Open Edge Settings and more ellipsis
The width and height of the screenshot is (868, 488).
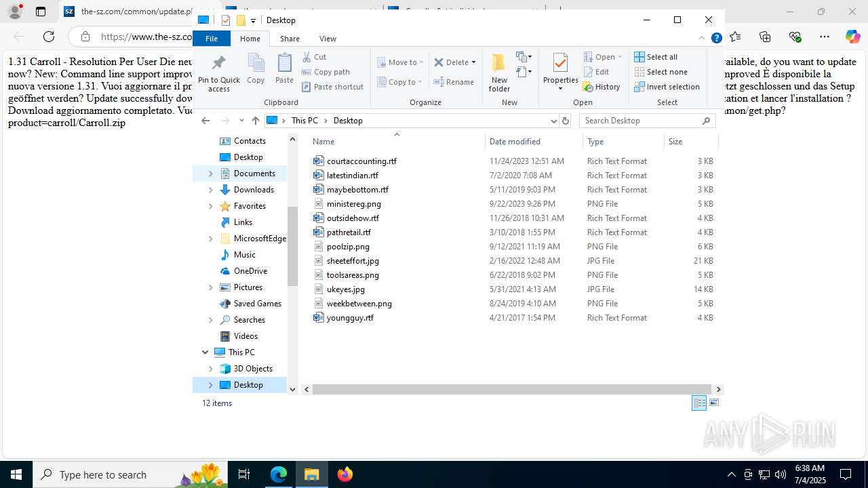pyautogui.click(x=825, y=37)
